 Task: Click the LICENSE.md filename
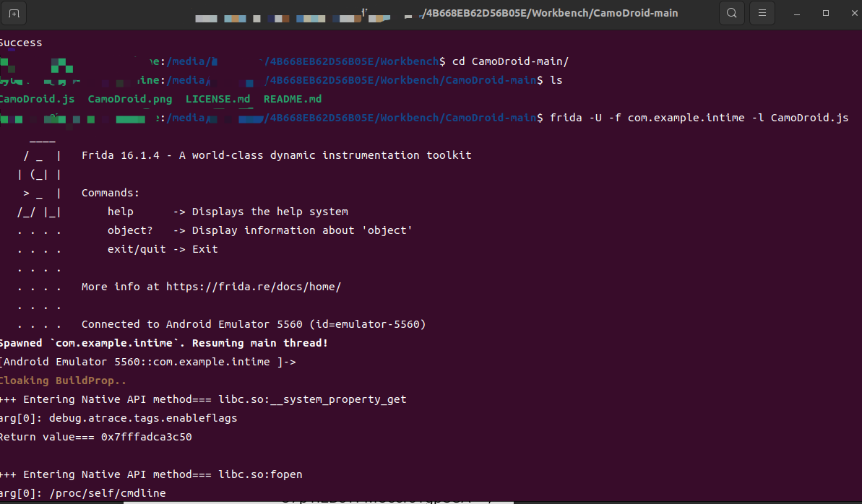pyautogui.click(x=217, y=99)
